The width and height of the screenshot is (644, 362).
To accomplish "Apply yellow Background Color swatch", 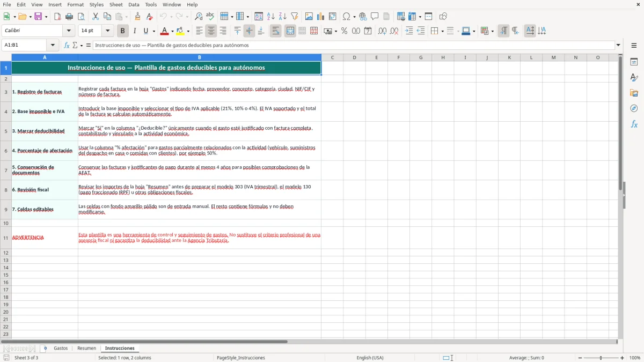I will pyautogui.click(x=181, y=31).
